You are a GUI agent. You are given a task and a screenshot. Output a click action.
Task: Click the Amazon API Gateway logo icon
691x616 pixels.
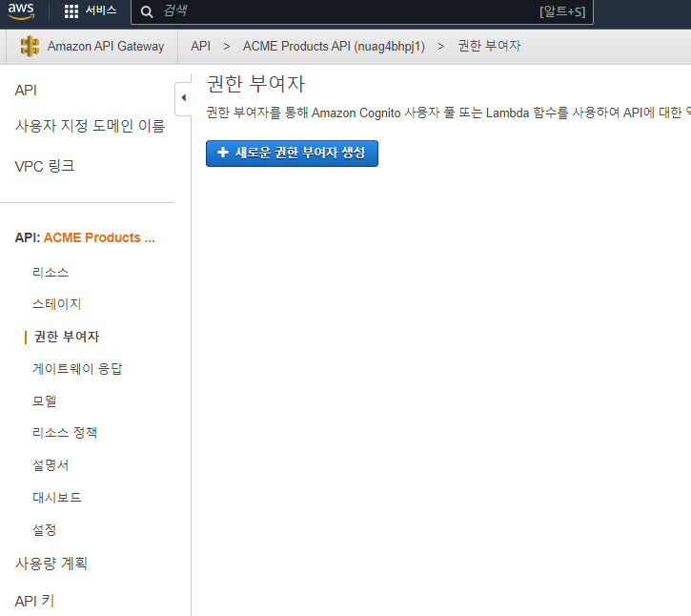pyautogui.click(x=30, y=46)
